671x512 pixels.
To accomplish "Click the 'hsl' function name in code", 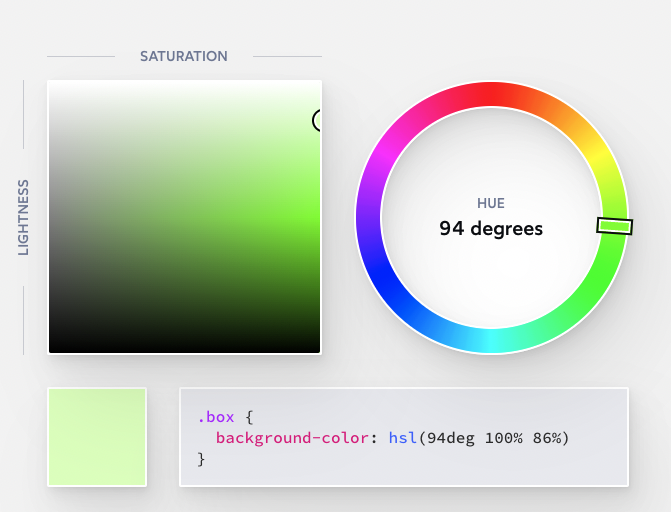I will pos(403,438).
